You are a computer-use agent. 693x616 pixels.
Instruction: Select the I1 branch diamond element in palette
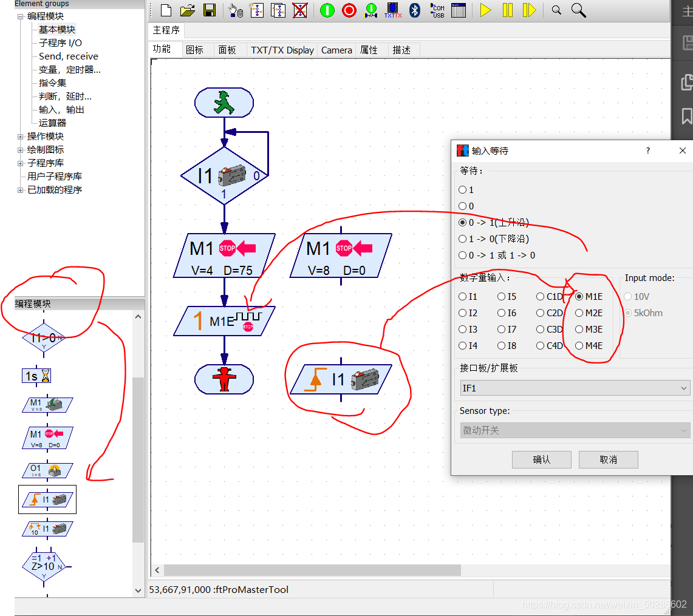(x=43, y=338)
